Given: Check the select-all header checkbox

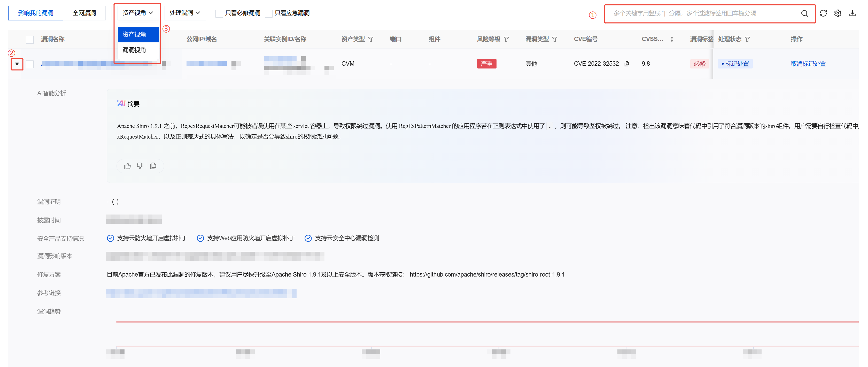Looking at the screenshot, I should (x=30, y=40).
